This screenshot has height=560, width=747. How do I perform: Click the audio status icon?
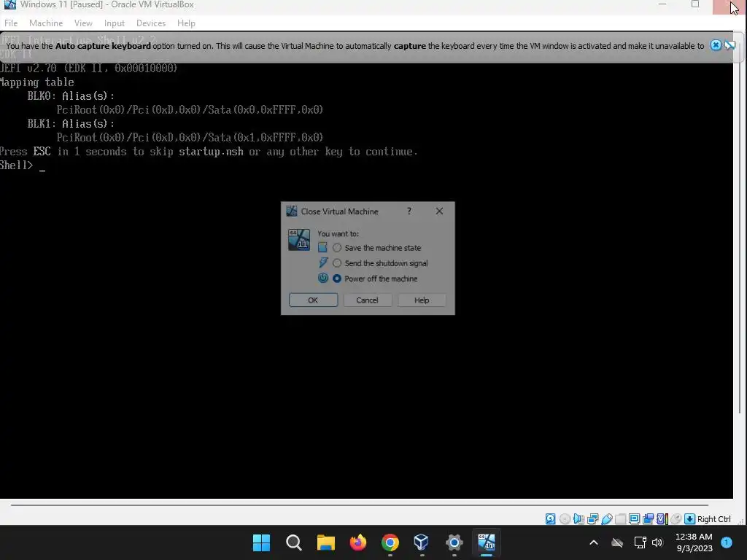pos(578,519)
